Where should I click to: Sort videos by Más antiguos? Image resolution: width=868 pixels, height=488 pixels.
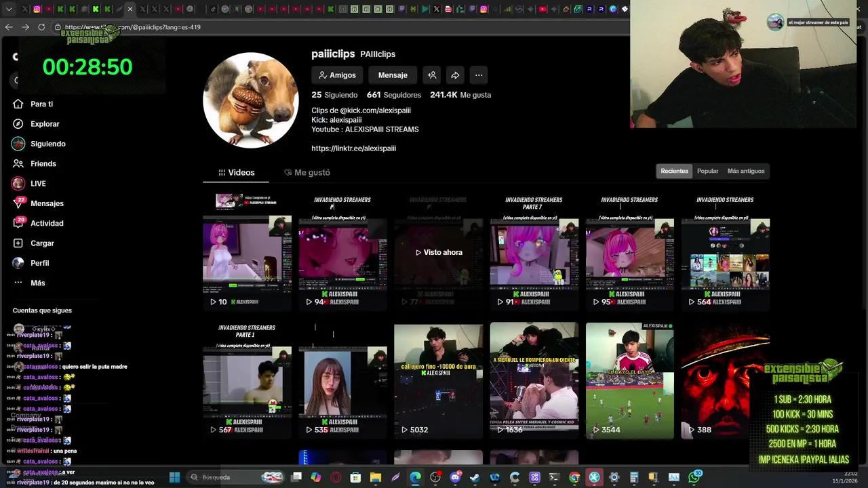coord(746,171)
